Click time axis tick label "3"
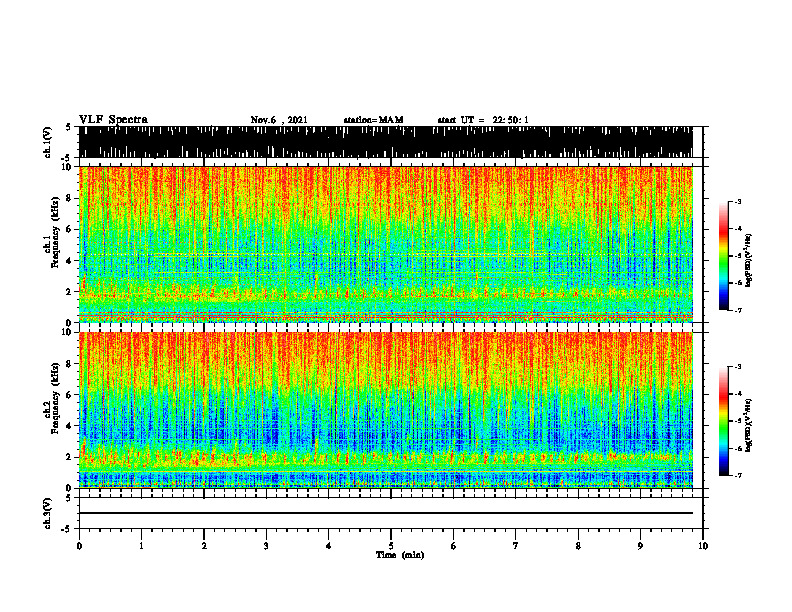This screenshot has width=792, height=612. click(266, 546)
